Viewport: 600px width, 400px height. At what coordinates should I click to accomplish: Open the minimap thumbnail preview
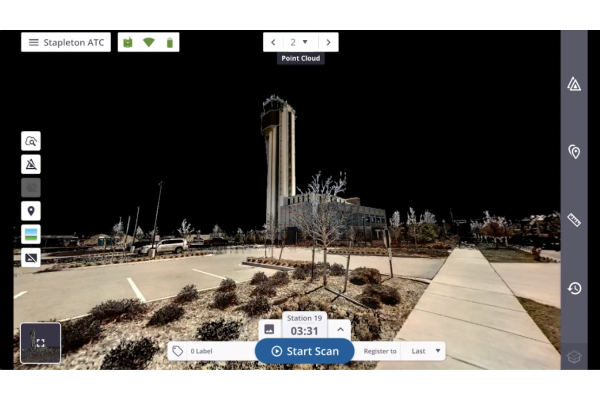point(41,343)
